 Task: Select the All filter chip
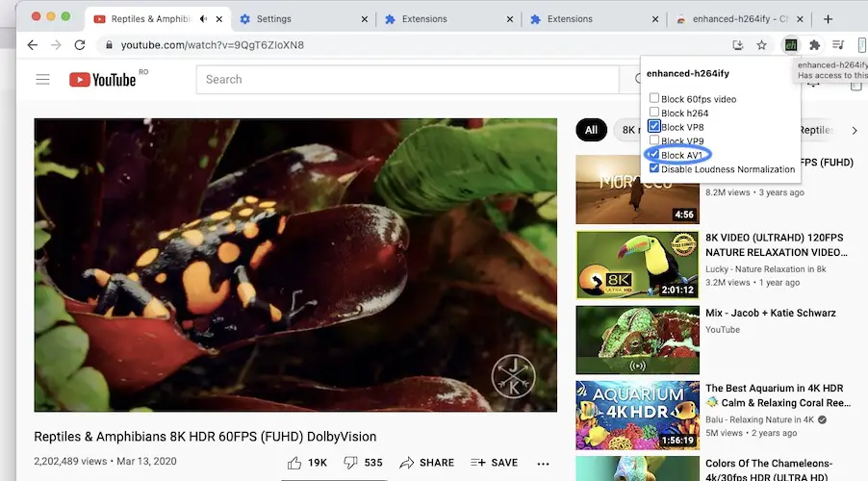click(x=591, y=130)
